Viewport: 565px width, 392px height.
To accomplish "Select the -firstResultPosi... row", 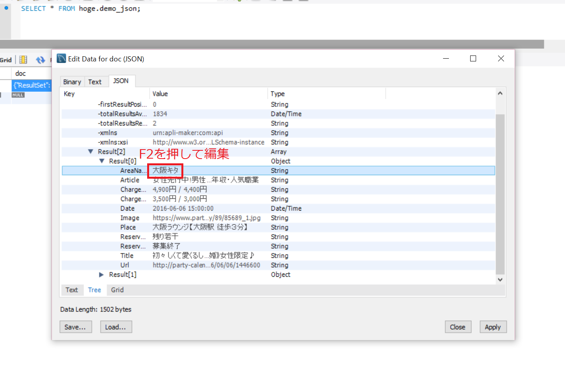I will [278, 104].
